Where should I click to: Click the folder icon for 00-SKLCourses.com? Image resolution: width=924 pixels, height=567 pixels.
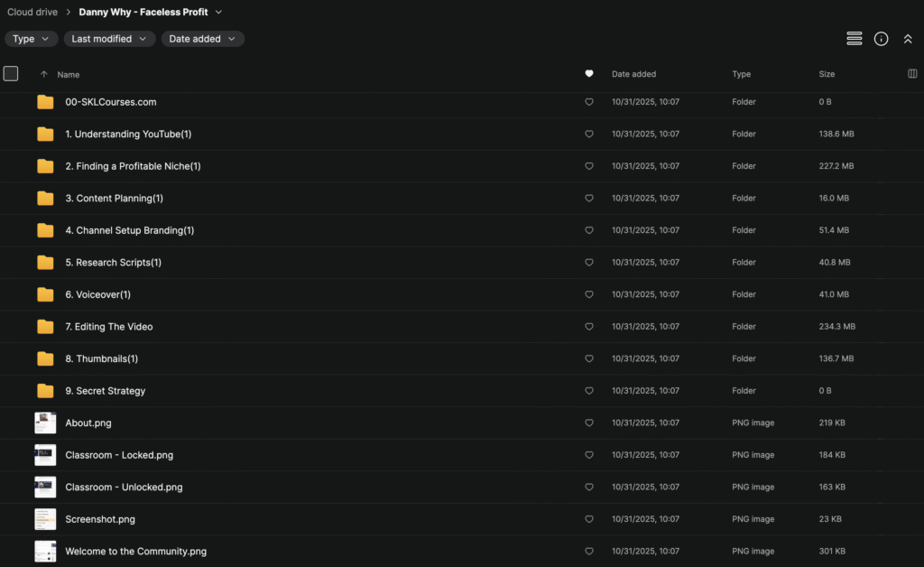pyautogui.click(x=45, y=102)
